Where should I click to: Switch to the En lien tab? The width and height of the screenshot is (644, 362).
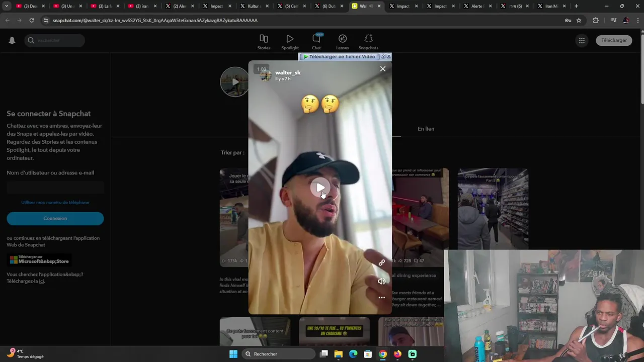[x=426, y=129]
